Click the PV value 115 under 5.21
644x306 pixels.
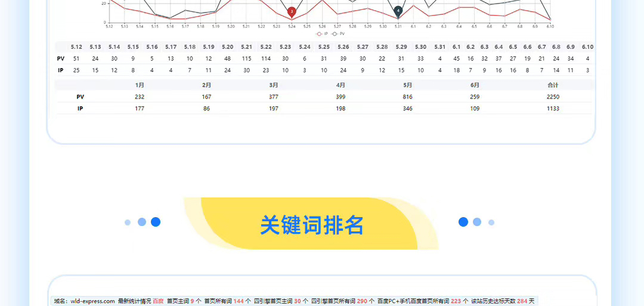coord(246,58)
